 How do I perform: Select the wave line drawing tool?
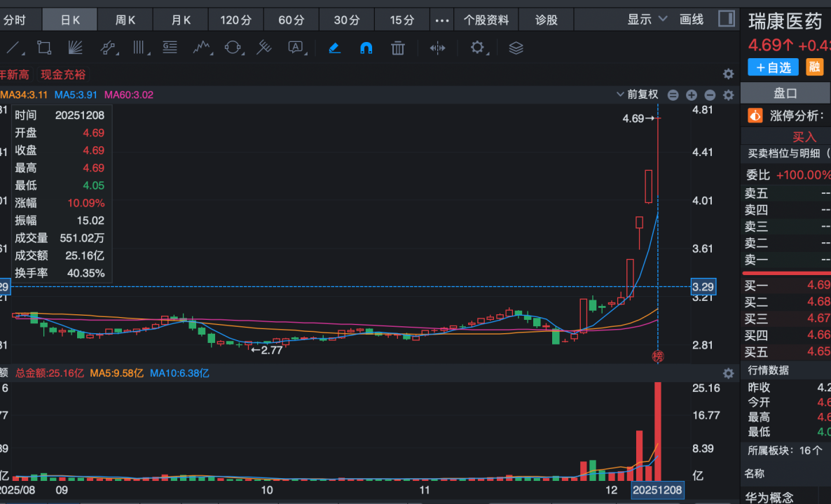click(x=202, y=48)
